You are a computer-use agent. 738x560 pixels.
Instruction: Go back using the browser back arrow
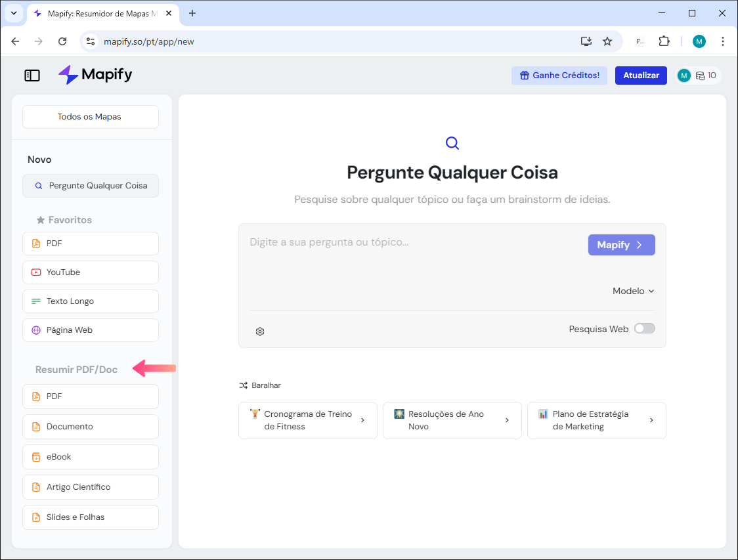pos(15,41)
